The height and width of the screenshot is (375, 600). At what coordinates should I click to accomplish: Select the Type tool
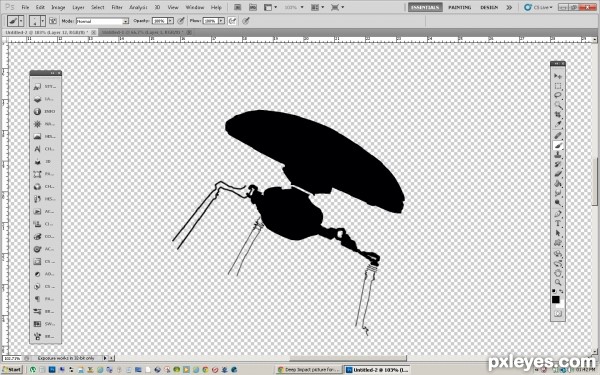558,224
